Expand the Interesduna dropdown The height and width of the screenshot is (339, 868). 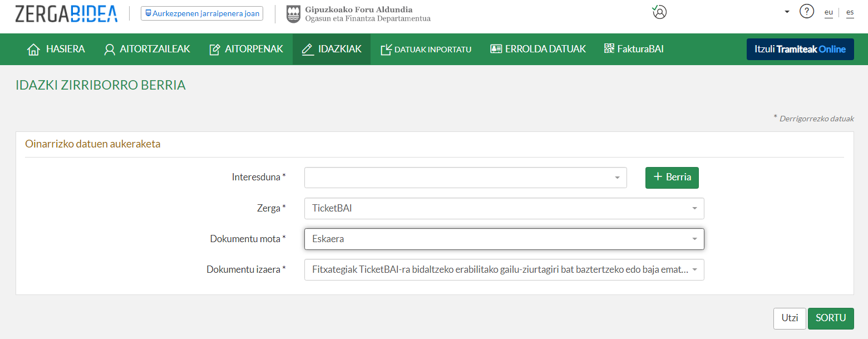pyautogui.click(x=617, y=178)
